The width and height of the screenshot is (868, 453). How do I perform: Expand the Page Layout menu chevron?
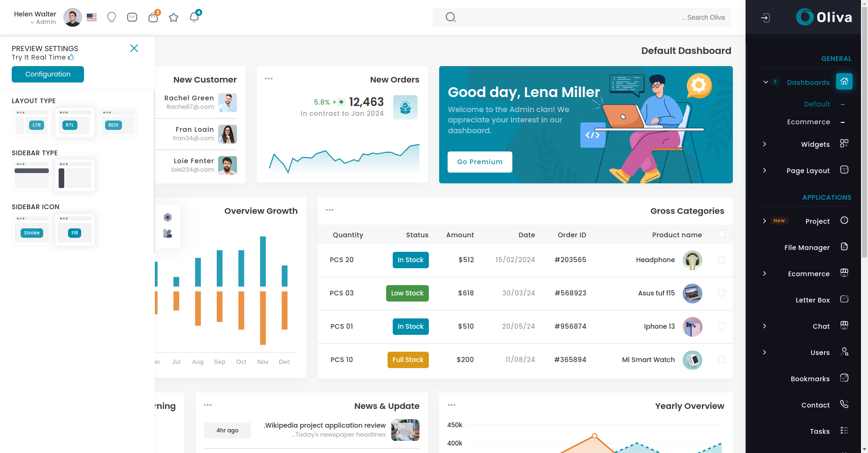coord(764,170)
